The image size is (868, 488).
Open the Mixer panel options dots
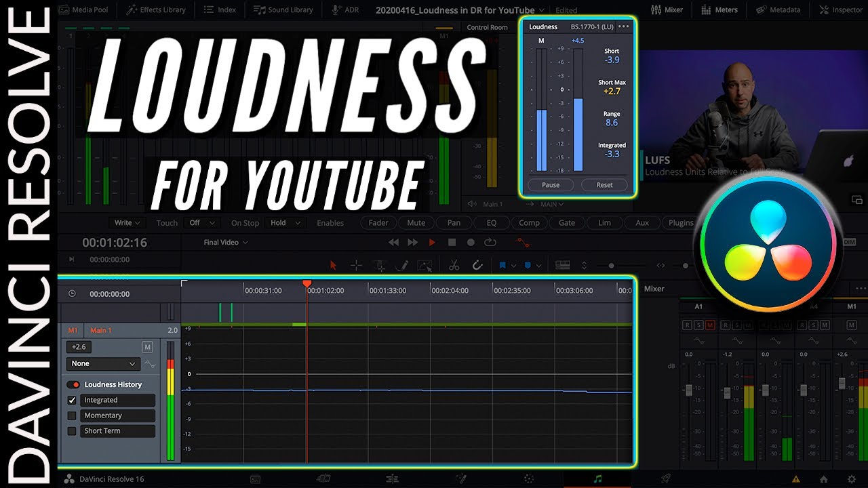pyautogui.click(x=861, y=289)
